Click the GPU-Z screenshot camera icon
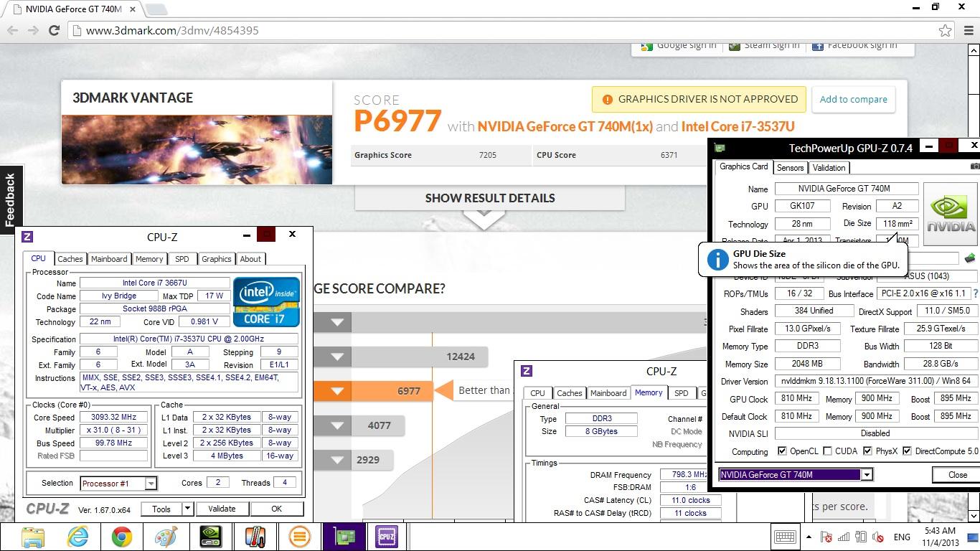 click(x=974, y=166)
